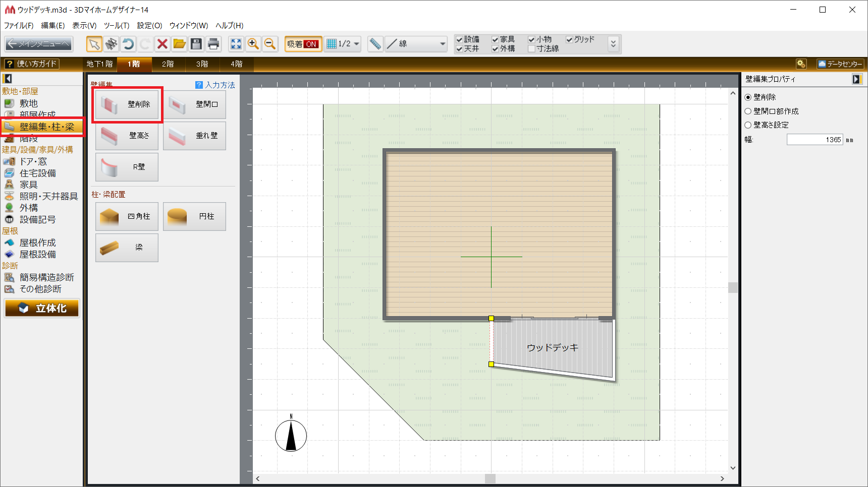
Task: Click the red X delete icon
Action: (x=162, y=44)
